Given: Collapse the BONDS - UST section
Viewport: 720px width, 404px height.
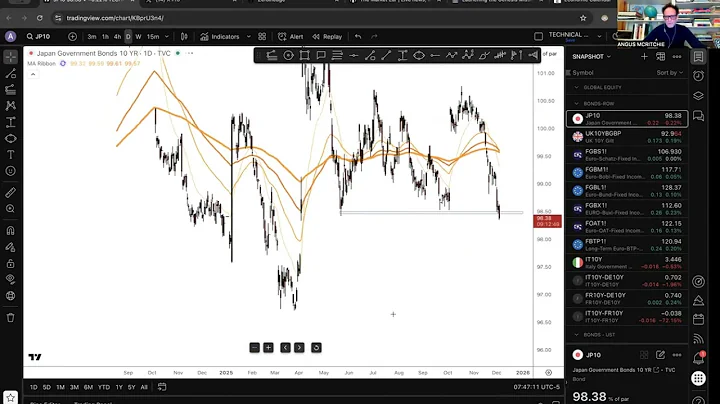Looking at the screenshot, I should [577, 335].
